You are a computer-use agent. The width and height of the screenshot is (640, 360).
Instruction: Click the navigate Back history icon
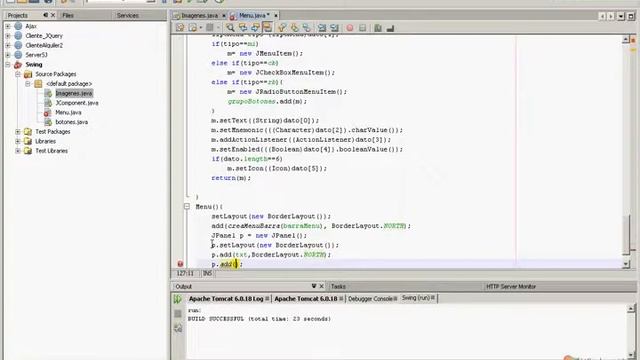point(192,28)
